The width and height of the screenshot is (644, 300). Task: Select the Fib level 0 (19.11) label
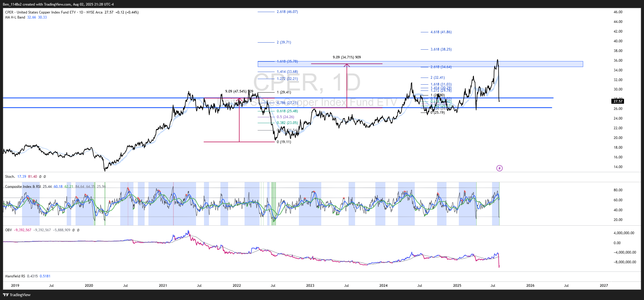tap(284, 142)
